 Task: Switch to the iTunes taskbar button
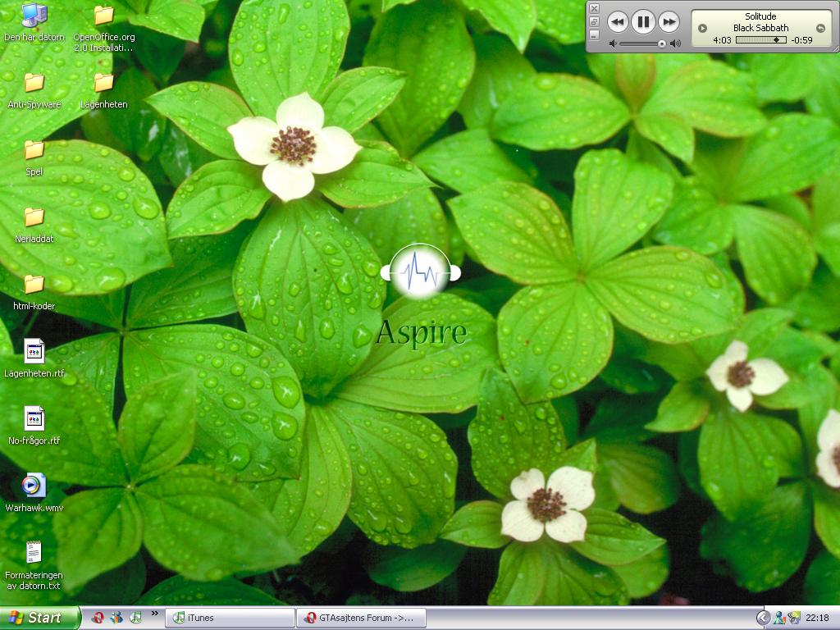click(x=231, y=619)
